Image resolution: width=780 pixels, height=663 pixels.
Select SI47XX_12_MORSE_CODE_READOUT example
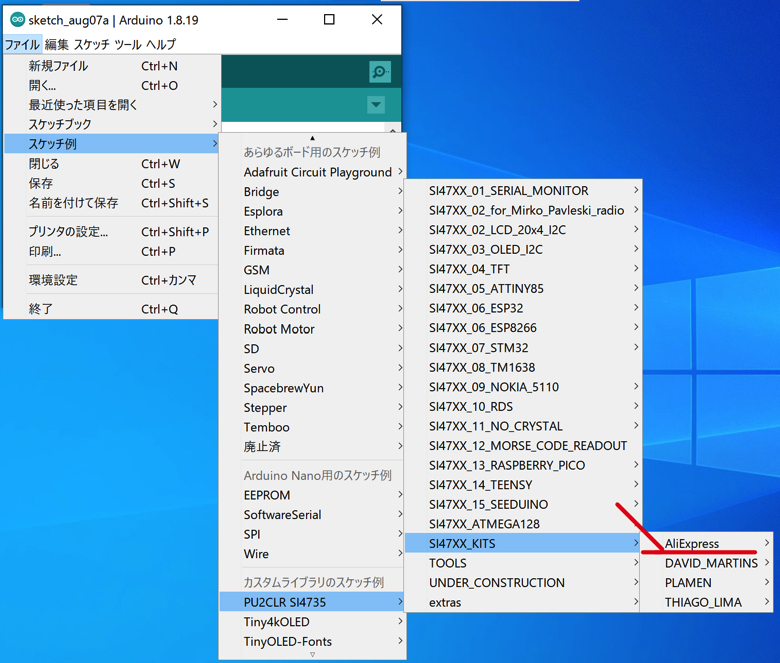tap(523, 446)
